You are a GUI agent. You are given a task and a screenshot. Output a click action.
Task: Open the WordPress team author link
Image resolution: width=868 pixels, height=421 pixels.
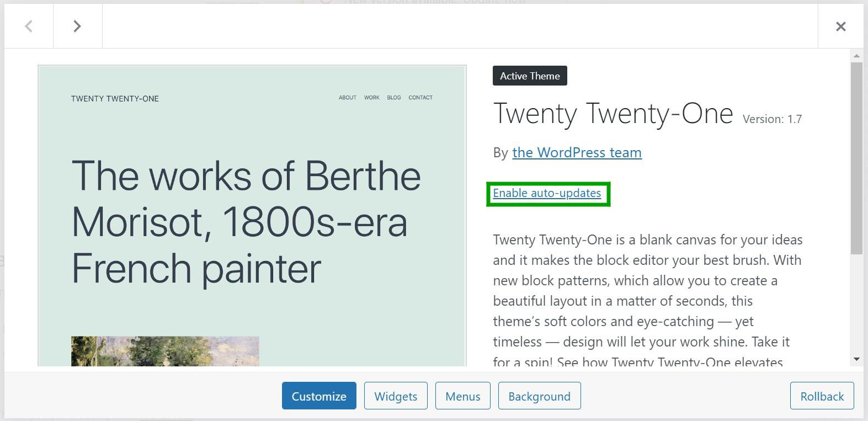coord(577,152)
